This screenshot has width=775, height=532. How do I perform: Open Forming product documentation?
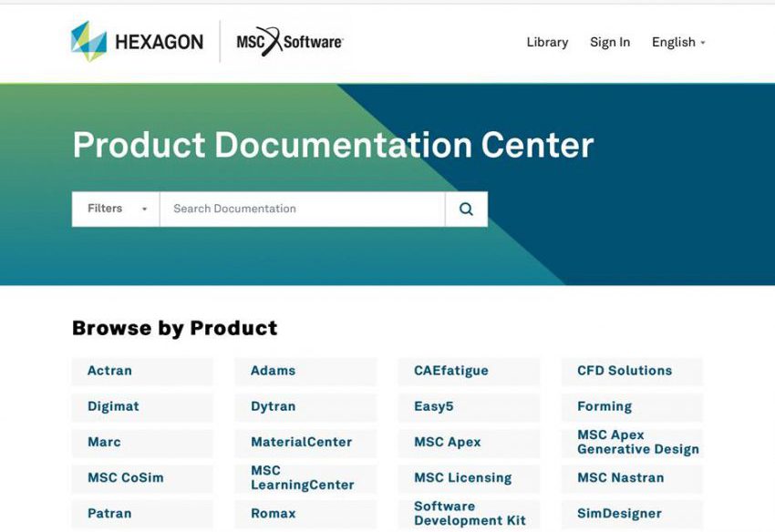click(632, 406)
